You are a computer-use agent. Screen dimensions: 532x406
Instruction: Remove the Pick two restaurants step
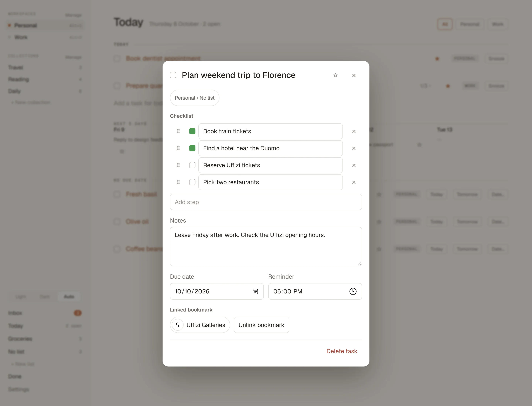[354, 182]
